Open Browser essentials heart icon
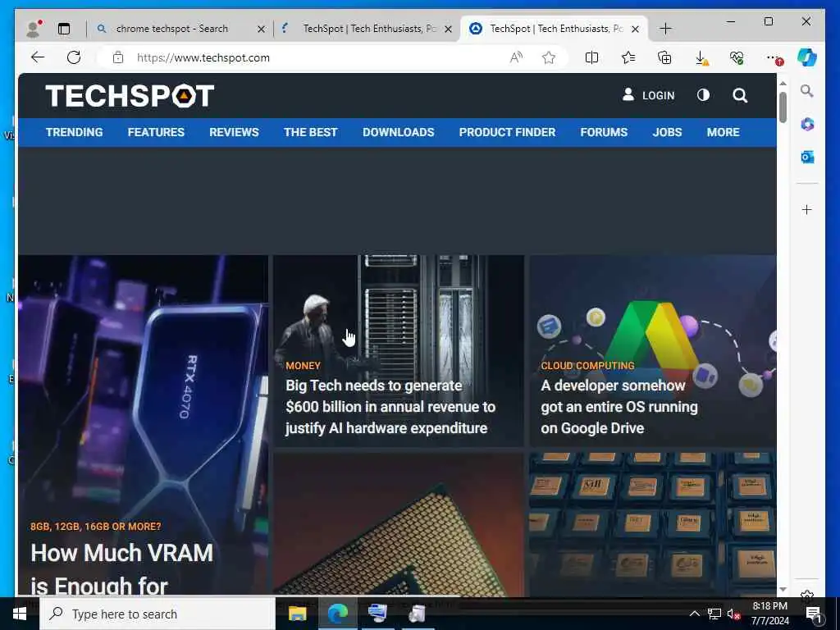 737,57
